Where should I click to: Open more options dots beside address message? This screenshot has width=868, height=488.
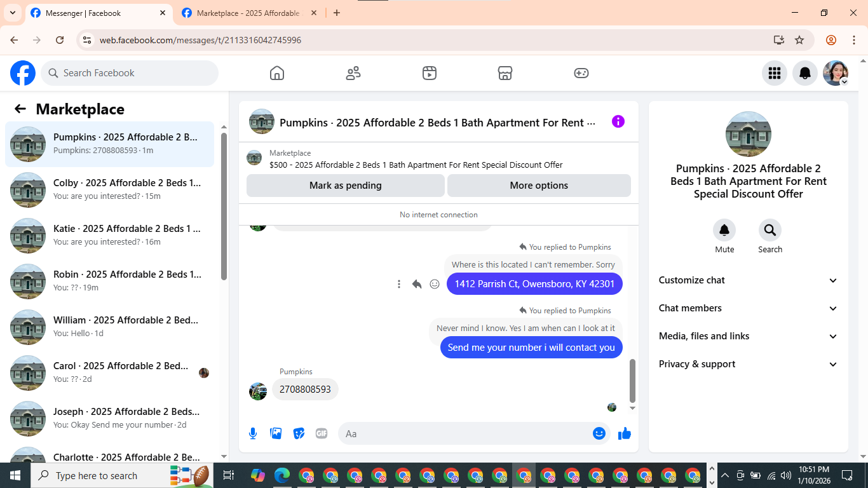[399, 284]
